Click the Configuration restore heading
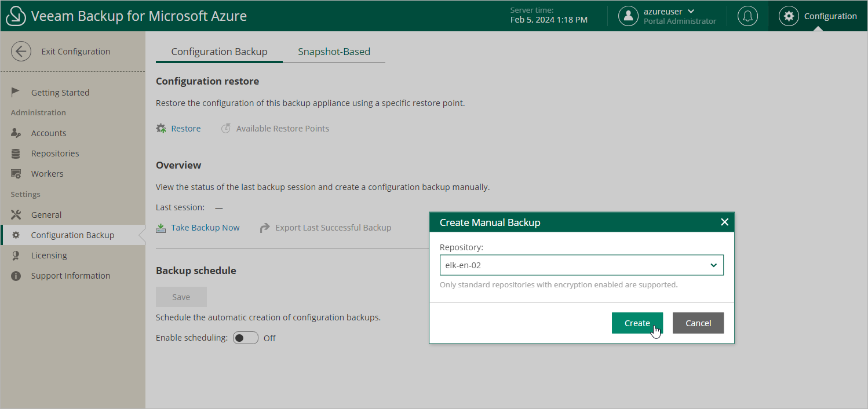 [x=207, y=81]
